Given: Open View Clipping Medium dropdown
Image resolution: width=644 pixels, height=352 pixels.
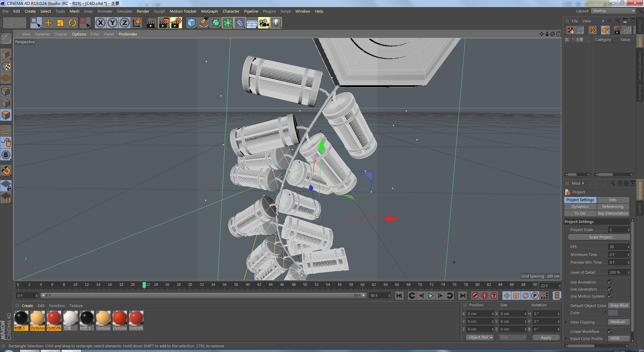Looking at the screenshot, I should point(619,322).
